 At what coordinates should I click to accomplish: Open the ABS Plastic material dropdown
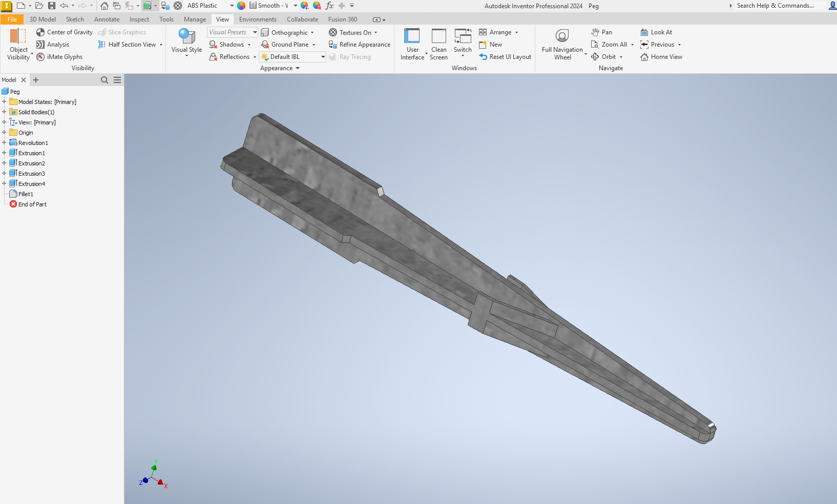point(232,6)
